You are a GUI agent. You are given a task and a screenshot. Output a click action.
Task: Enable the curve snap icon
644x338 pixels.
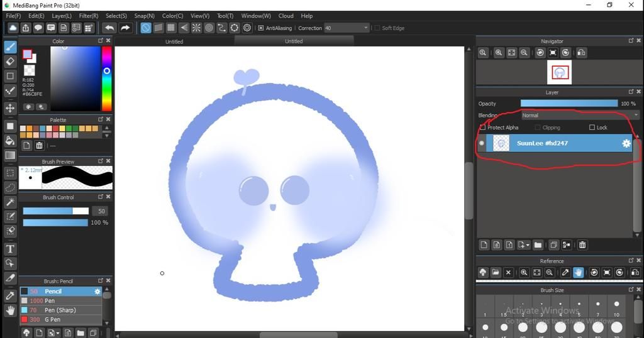pyautogui.click(x=222, y=28)
